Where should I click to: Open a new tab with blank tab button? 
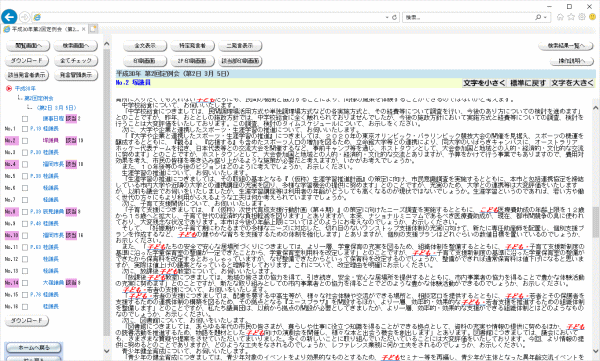[x=93, y=29]
